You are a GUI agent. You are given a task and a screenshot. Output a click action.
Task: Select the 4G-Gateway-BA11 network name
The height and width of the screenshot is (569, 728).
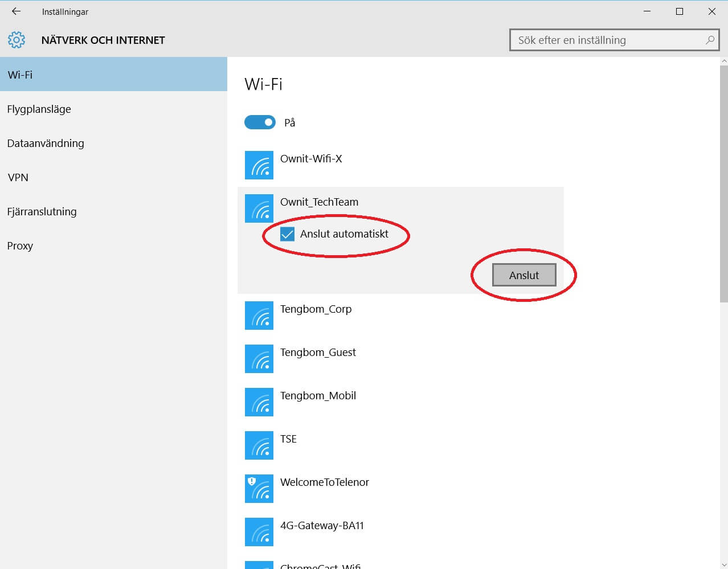(322, 525)
